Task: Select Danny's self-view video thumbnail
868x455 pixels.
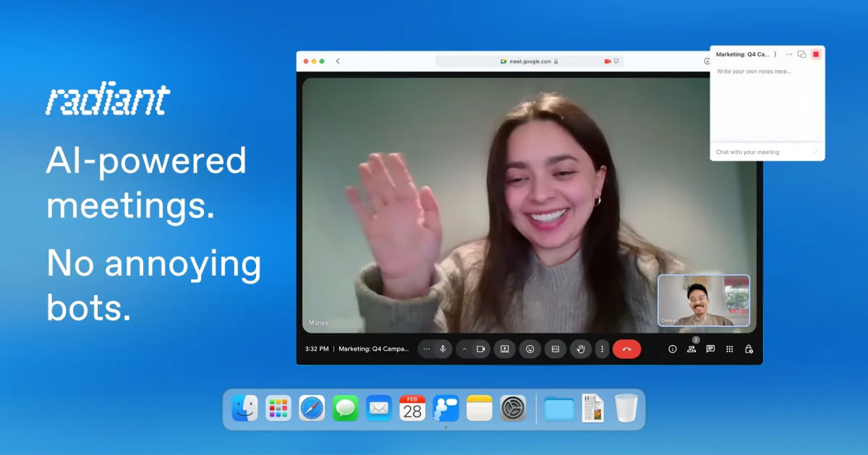Action: [704, 300]
